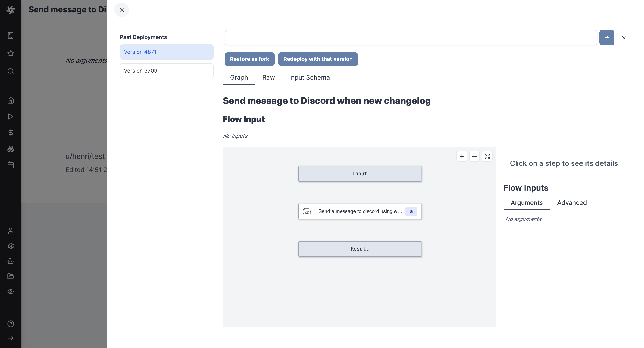Click Redeploy with that version button
Image resolution: width=644 pixels, height=348 pixels.
[318, 59]
